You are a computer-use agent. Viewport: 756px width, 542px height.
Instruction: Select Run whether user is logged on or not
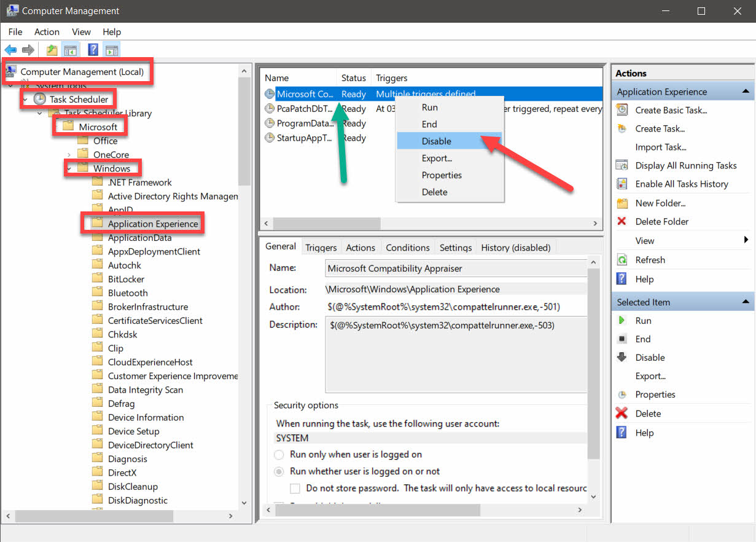click(279, 471)
